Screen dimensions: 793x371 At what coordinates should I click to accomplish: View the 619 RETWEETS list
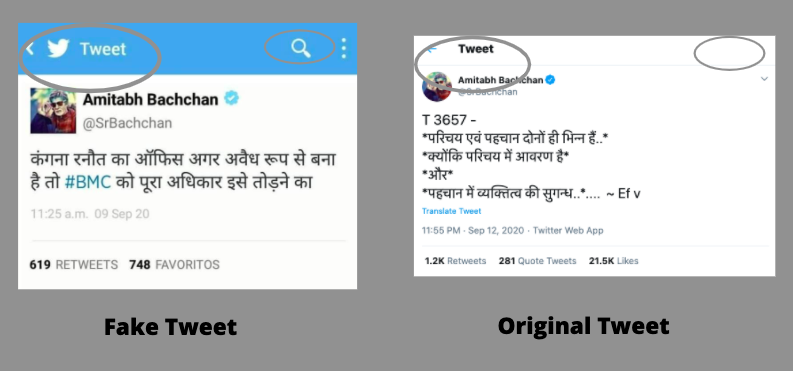[74, 265]
